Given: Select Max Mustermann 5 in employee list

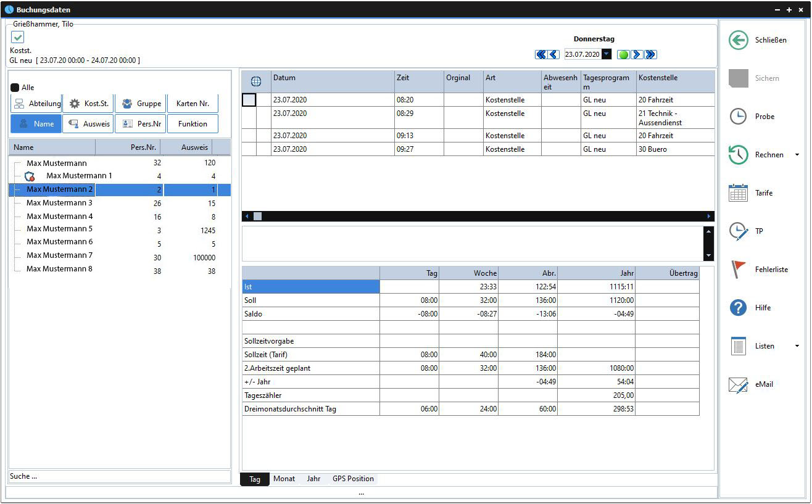Looking at the screenshot, I should 59,229.
